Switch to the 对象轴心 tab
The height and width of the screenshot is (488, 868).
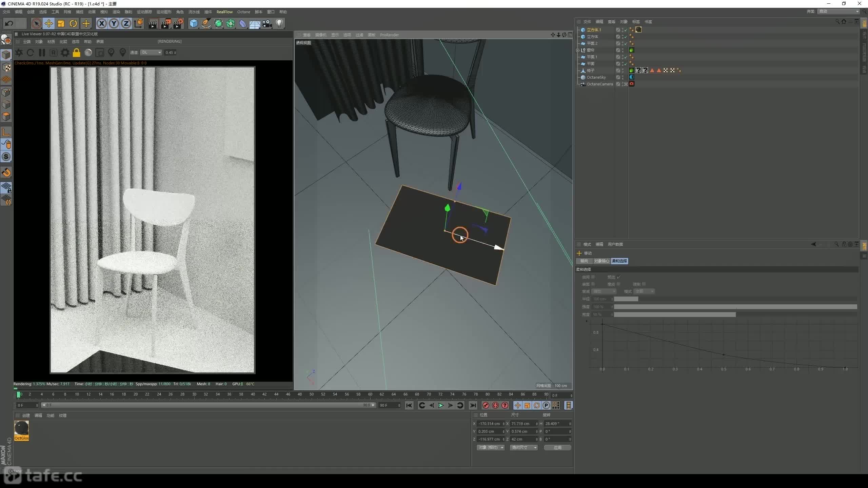click(x=601, y=261)
